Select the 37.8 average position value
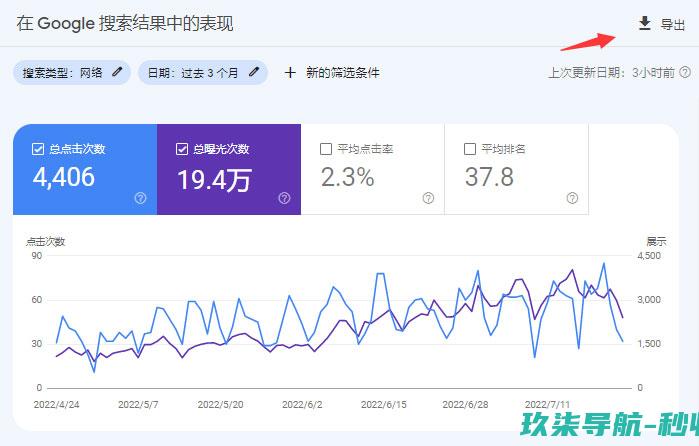699x446 pixels. pos(489,177)
